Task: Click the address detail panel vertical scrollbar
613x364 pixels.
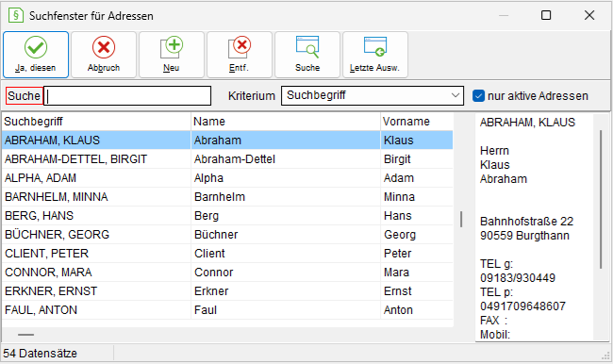Action: tap(601, 199)
